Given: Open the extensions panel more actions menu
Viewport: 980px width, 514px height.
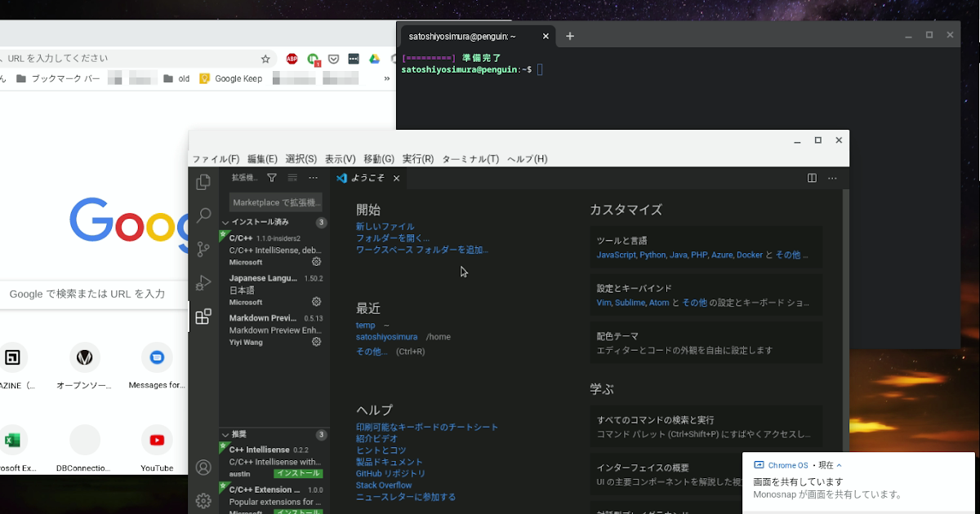Looking at the screenshot, I should (313, 178).
